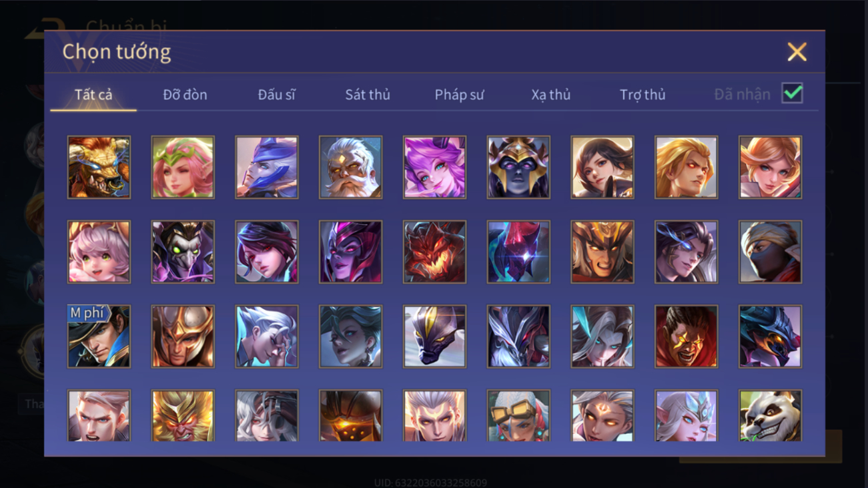Choose the goggles-wearing hero portrait
Image resolution: width=868 pixels, height=488 pixels.
pos(518,415)
